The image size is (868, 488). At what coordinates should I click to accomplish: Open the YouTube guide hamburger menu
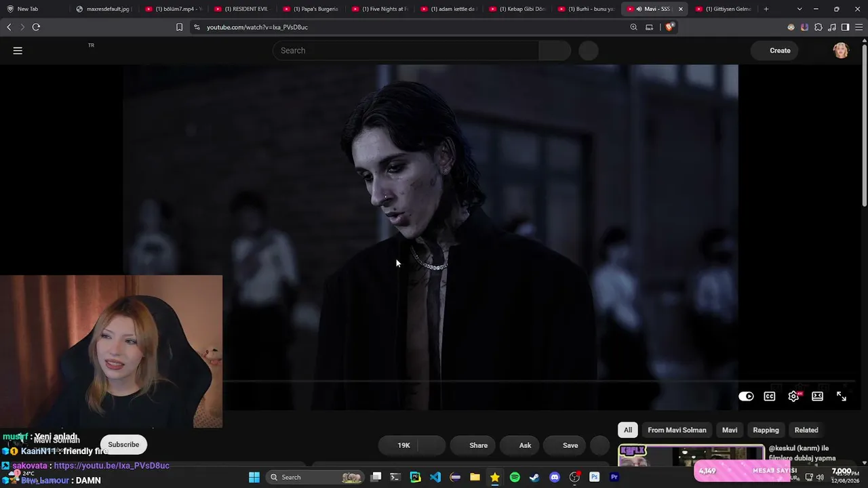pyautogui.click(x=18, y=50)
